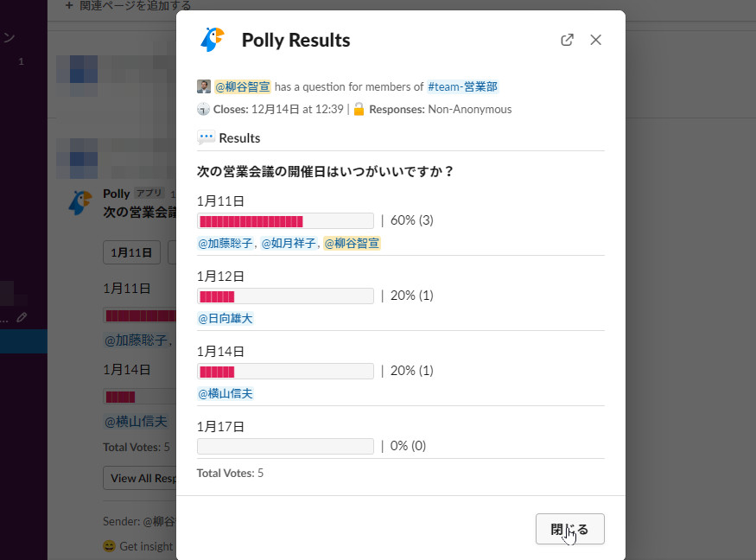Vote with the 1月11日 button in background
This screenshot has height=560, width=756.
(x=131, y=252)
